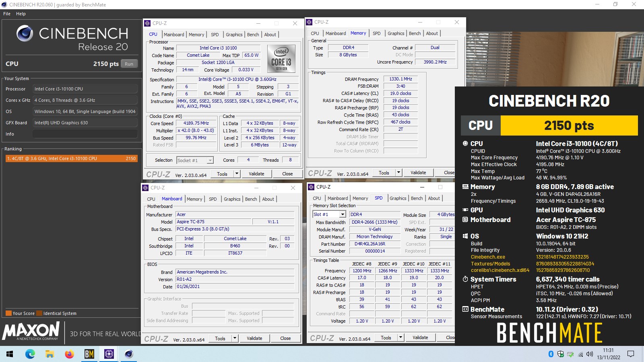Click Validate in CPU-Z CPU window
Screen dimensions: 644x362
click(256, 174)
